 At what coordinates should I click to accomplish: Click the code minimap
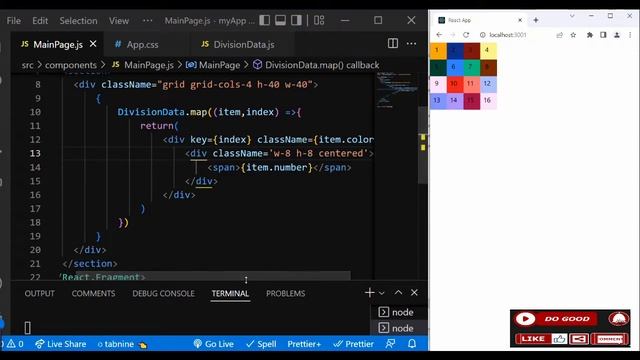[x=396, y=90]
